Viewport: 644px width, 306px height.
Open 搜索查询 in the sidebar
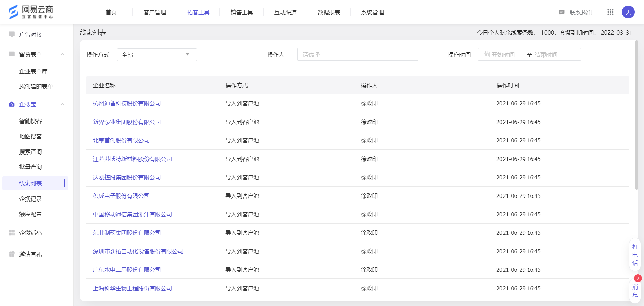31,152
